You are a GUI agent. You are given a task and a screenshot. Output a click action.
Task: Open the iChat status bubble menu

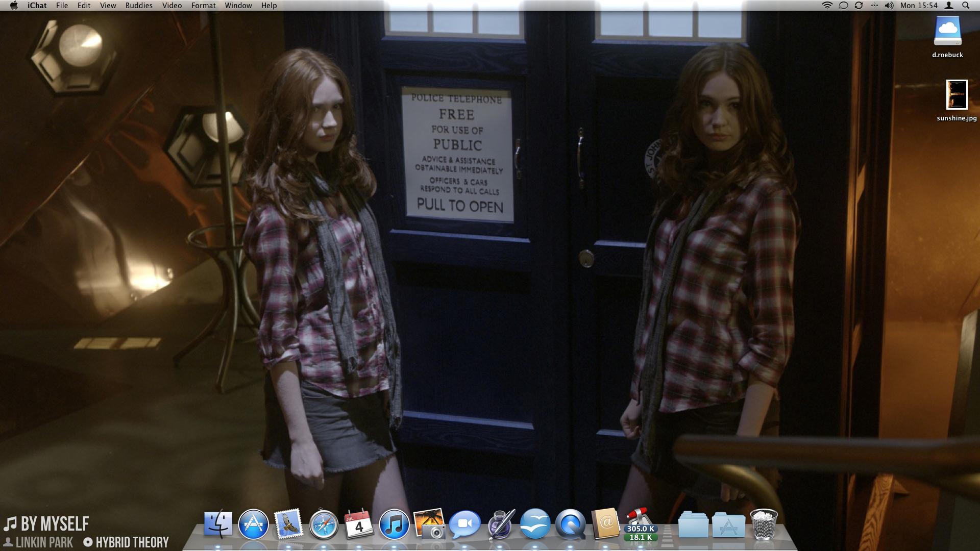coord(843,6)
